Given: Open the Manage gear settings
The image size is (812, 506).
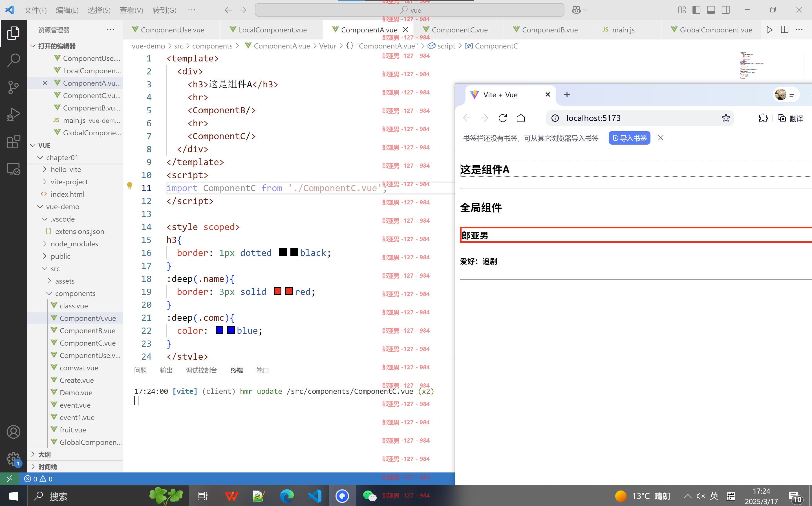Looking at the screenshot, I should click(13, 459).
